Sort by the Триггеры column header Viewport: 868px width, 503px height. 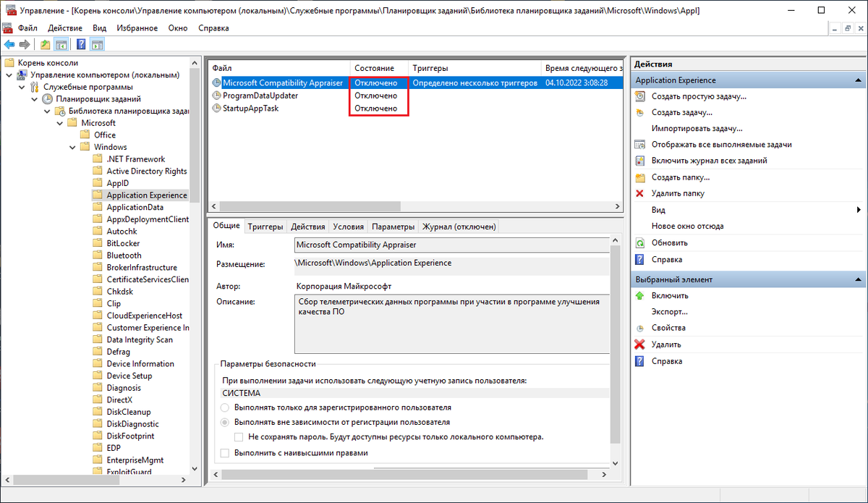point(475,68)
